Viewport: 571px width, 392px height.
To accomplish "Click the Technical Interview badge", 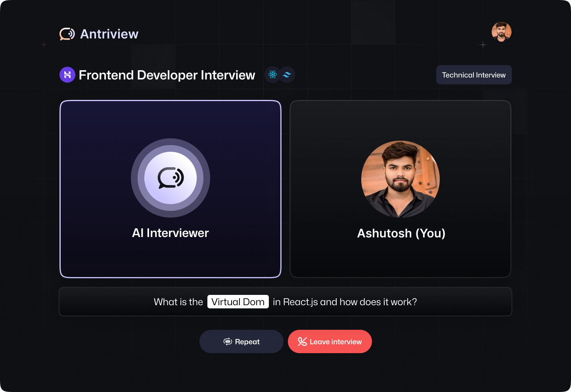I will point(474,75).
